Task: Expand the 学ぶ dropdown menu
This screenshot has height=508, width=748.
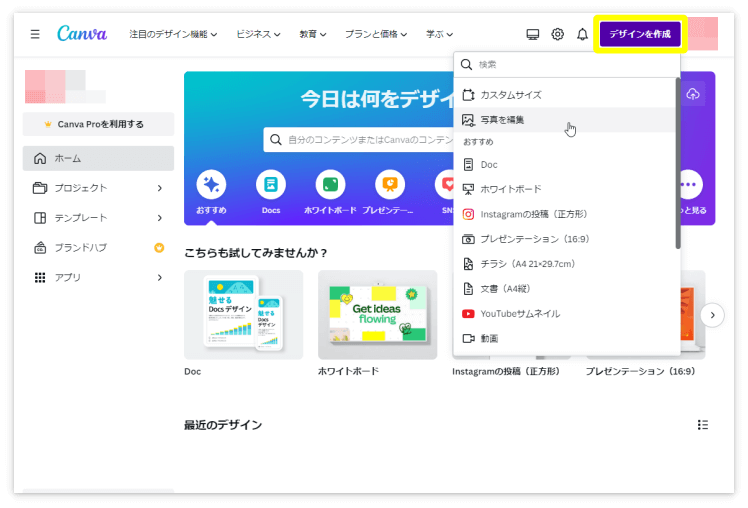Action: (439, 34)
